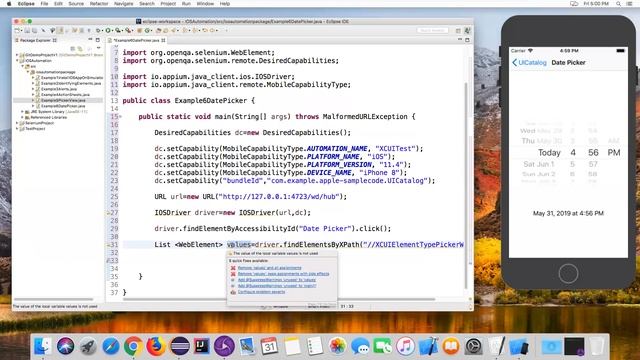Image resolution: width=640 pixels, height=360 pixels.
Task: Click 'Add @SuppressWarnings unused to main()' fix
Action: (x=277, y=286)
